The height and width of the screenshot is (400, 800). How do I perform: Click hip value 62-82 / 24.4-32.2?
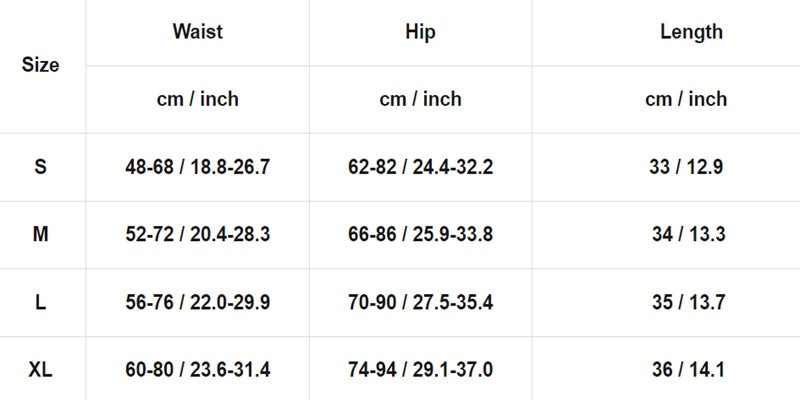(x=420, y=167)
